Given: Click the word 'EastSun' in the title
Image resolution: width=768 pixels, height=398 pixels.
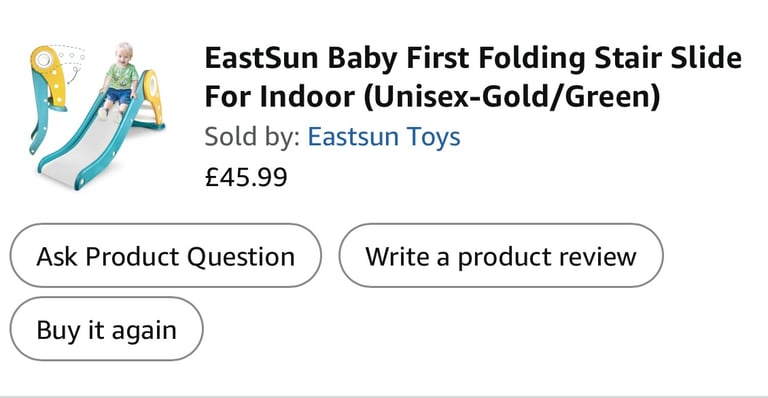Looking at the screenshot, I should coord(261,58).
